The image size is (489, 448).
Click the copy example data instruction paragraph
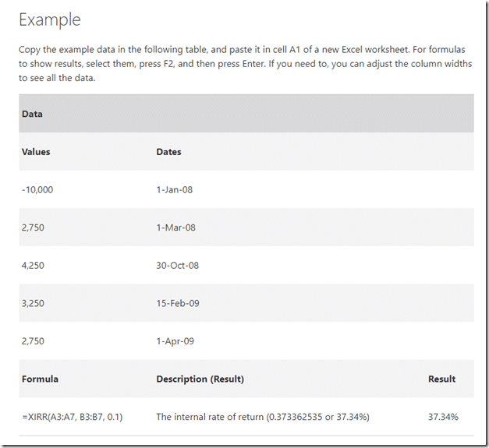pos(244,64)
